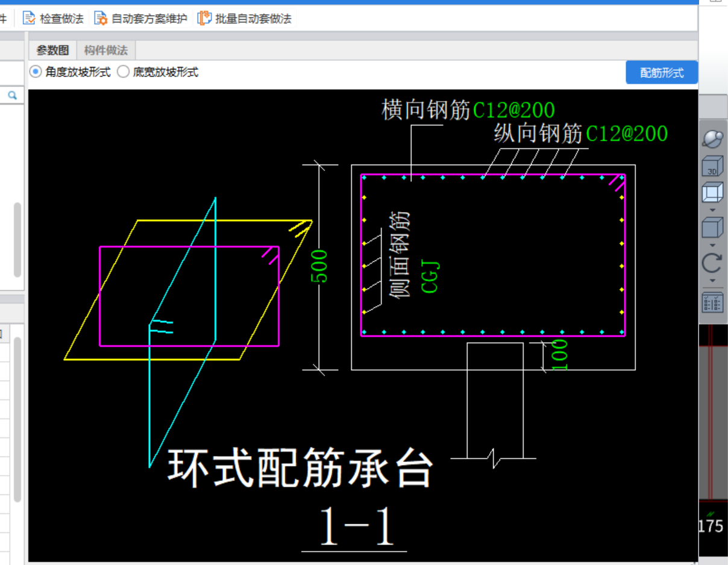Toggle the 3D cube view icon
Viewport: 728px width, 565px height.
pos(712,166)
